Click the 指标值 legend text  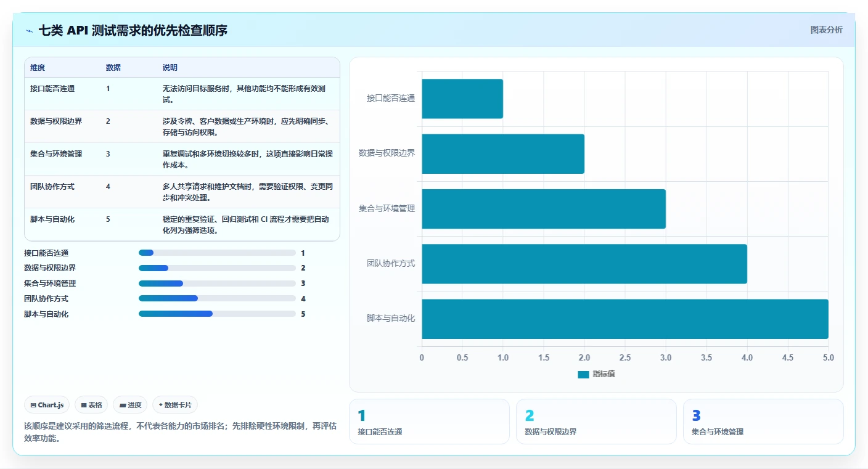coord(604,374)
